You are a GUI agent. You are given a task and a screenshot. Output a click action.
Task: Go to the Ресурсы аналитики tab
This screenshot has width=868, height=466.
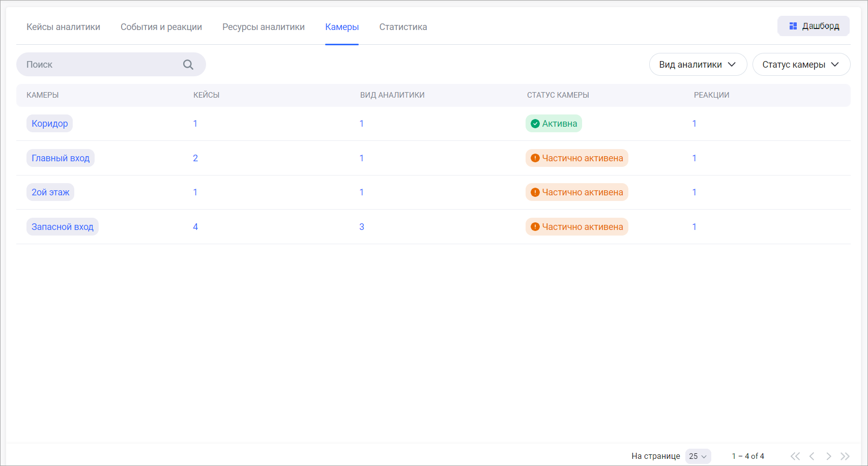click(x=264, y=27)
